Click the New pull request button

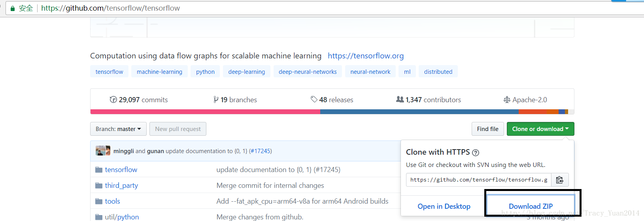(178, 129)
